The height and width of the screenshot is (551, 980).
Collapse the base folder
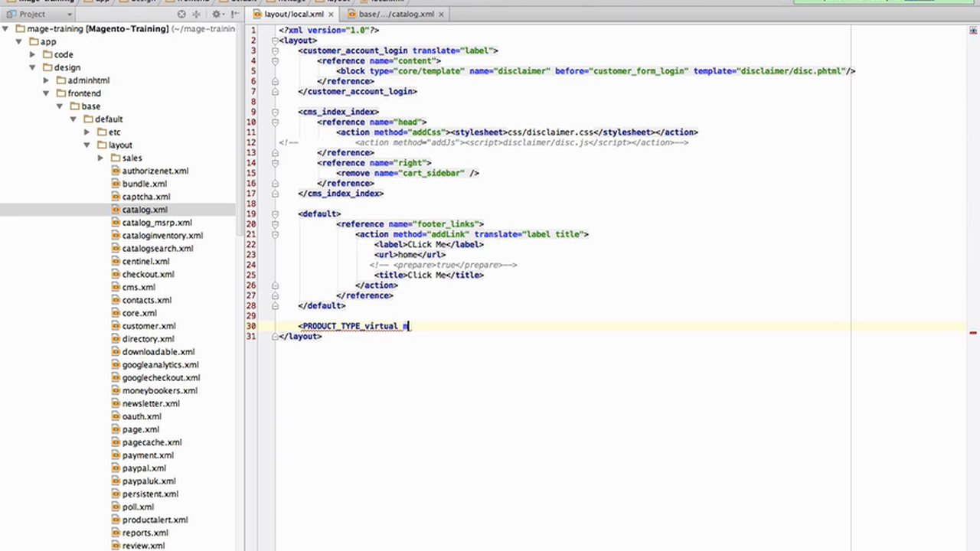pos(59,106)
